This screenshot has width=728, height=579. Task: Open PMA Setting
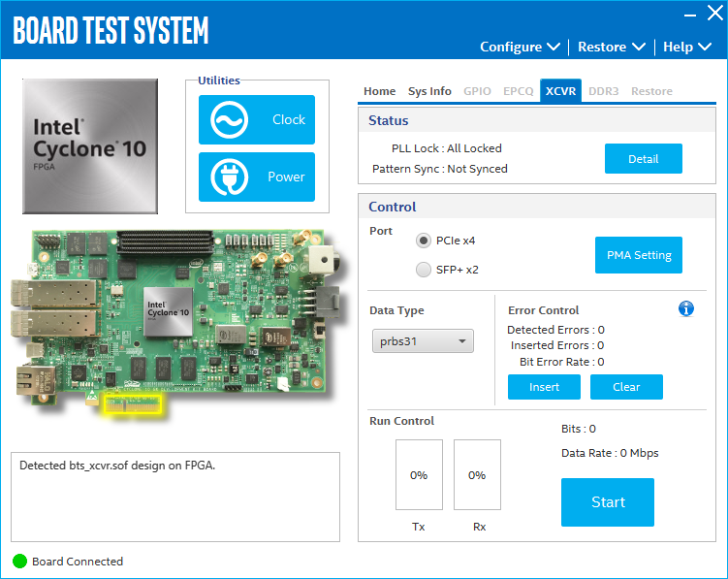[638, 255]
